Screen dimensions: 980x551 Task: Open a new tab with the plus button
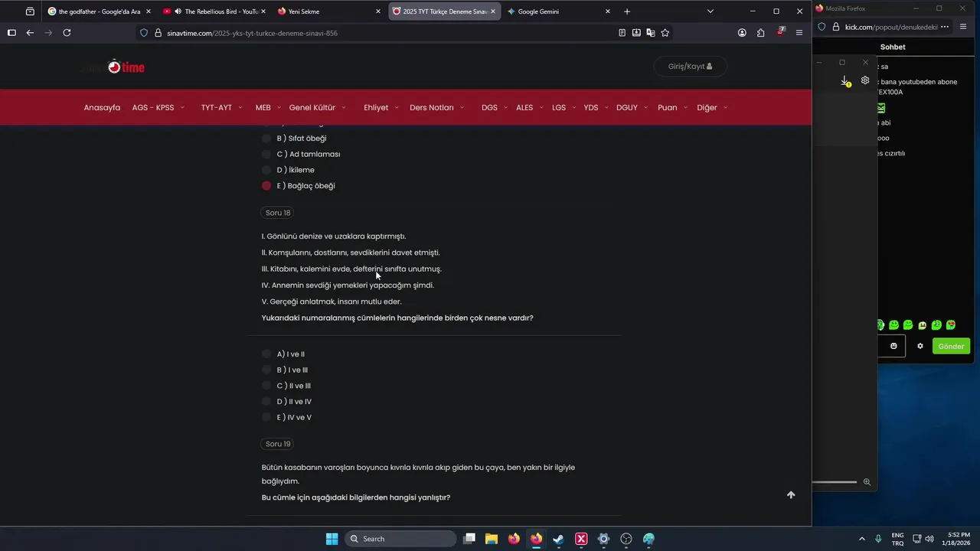coord(627,11)
